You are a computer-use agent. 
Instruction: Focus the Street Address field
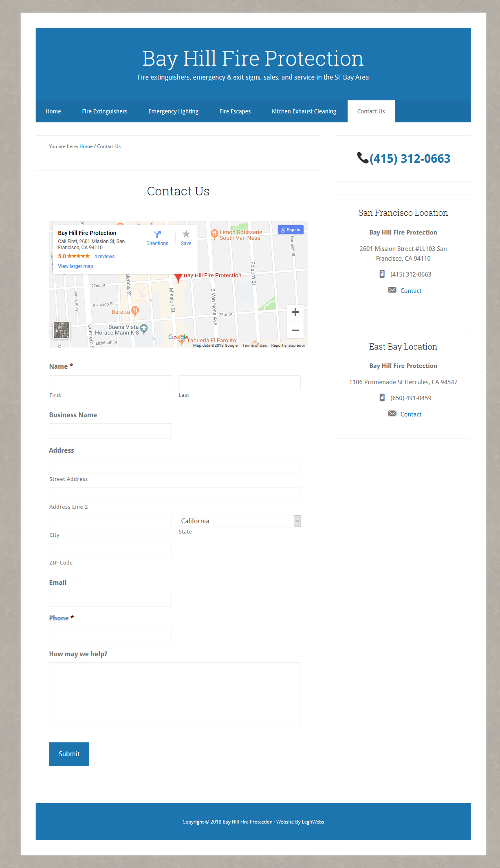175,467
